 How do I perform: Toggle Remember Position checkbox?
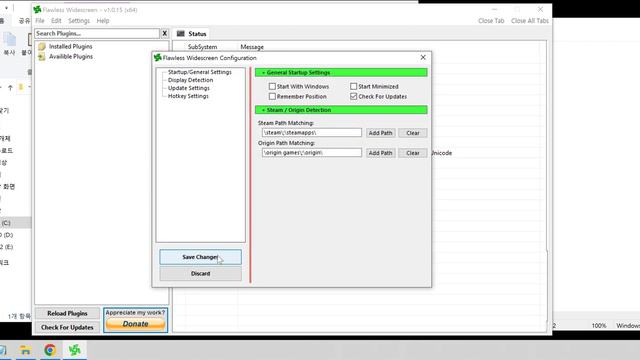(x=272, y=96)
